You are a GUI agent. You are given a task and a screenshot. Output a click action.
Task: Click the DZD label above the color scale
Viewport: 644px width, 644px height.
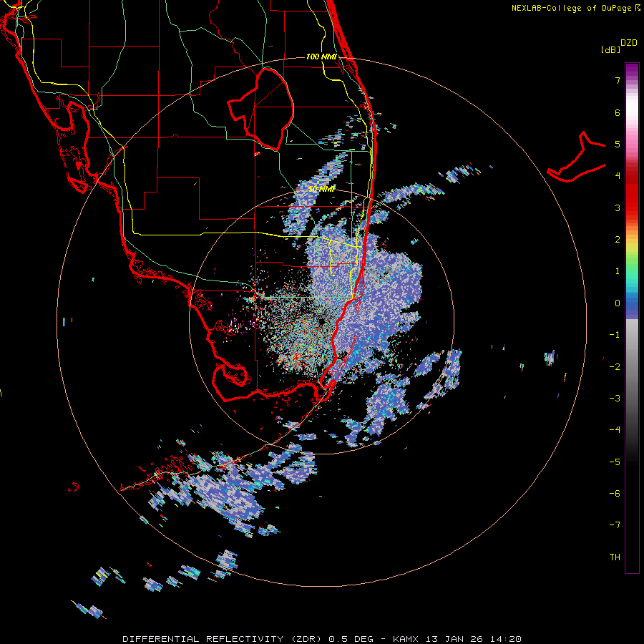628,43
